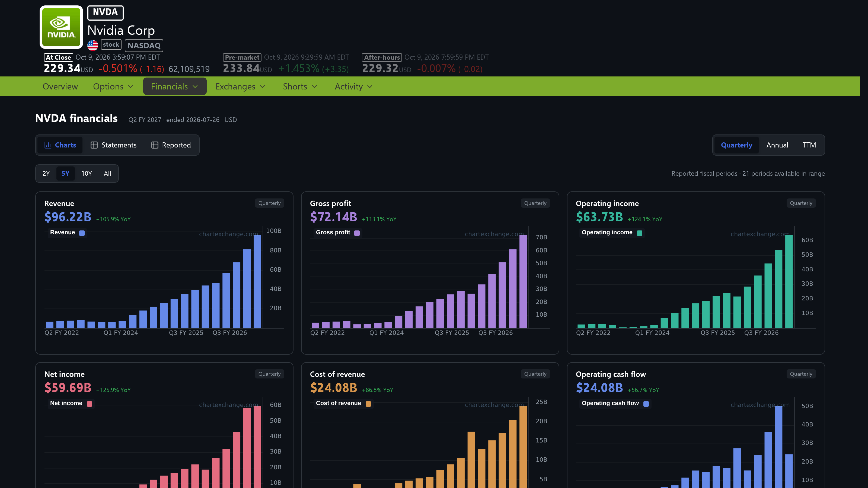Switch to the Reported tab
The image size is (868, 488).
click(171, 145)
